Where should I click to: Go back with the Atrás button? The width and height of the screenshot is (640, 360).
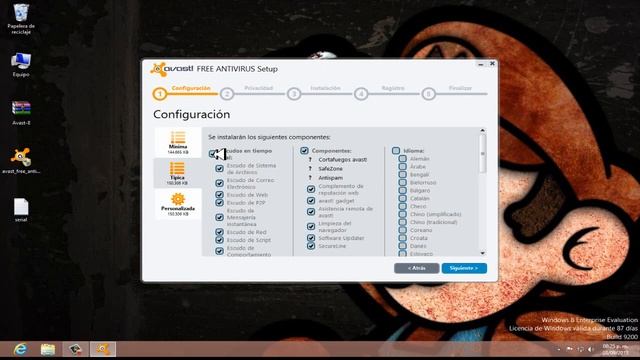point(417,268)
